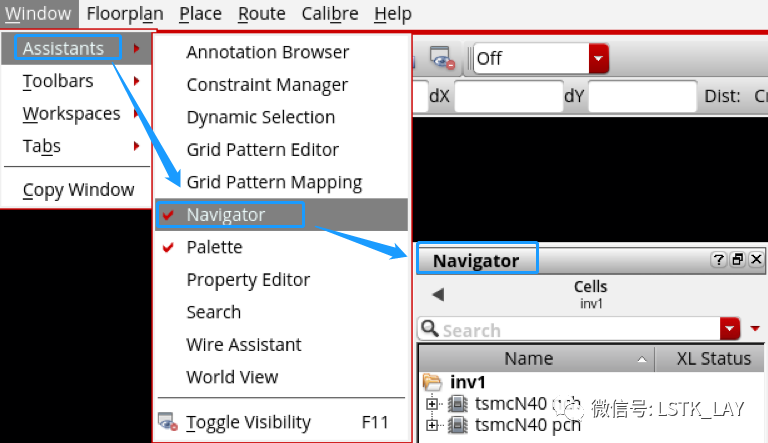Screen dimensions: 768x443
Task: Click the Cells inv1 header label
Action: pos(591,294)
